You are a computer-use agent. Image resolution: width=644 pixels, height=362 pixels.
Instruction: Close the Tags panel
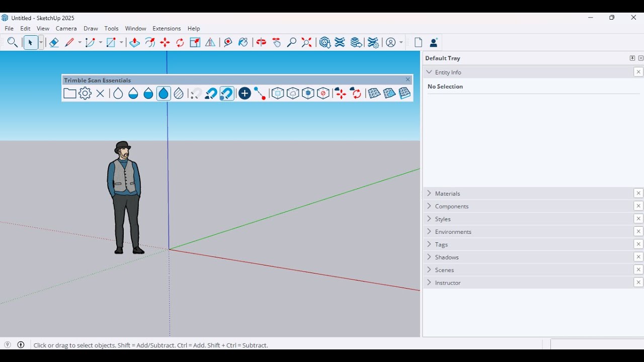(638, 244)
